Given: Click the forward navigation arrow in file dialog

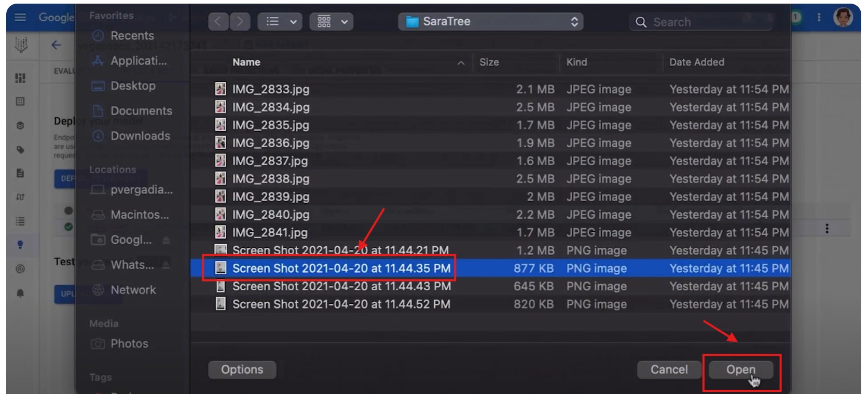Looking at the screenshot, I should pos(240,22).
